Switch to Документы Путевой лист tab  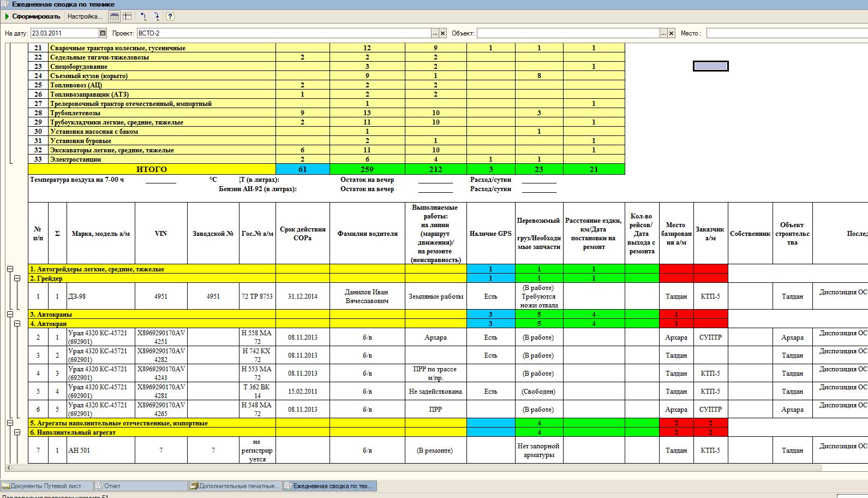point(46,486)
